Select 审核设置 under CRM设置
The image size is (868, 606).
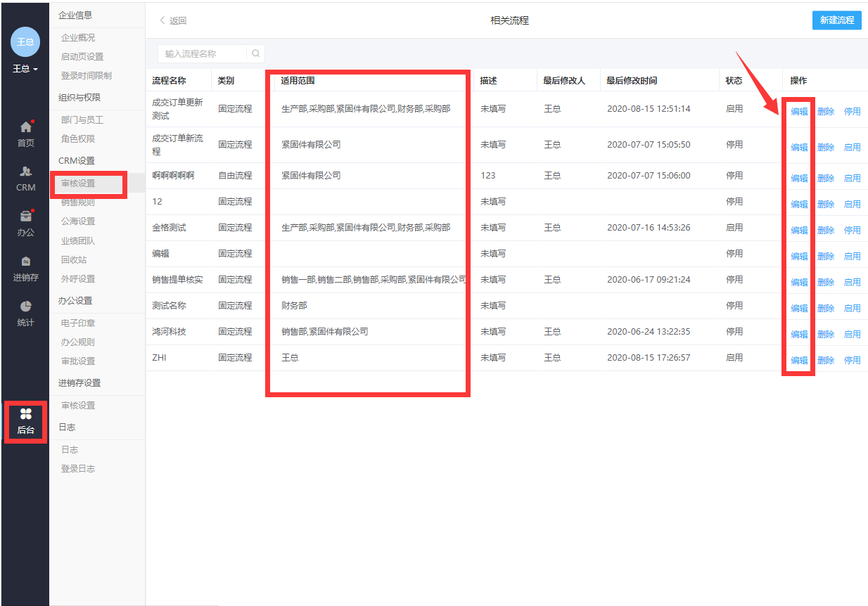[x=78, y=183]
